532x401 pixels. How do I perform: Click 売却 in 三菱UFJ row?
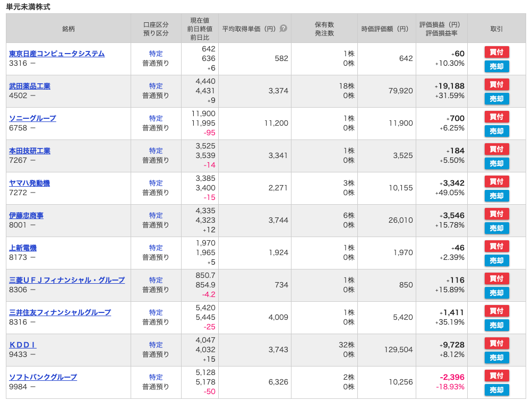click(x=496, y=293)
